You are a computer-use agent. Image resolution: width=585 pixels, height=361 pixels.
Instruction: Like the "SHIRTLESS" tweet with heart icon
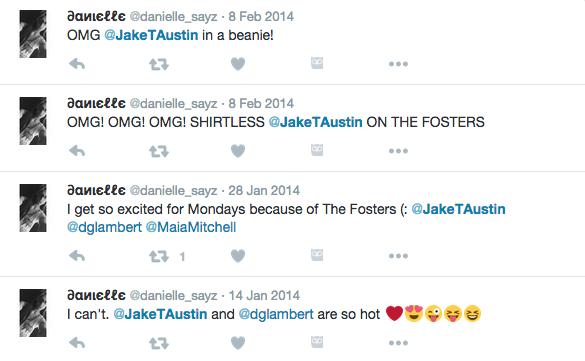click(238, 151)
